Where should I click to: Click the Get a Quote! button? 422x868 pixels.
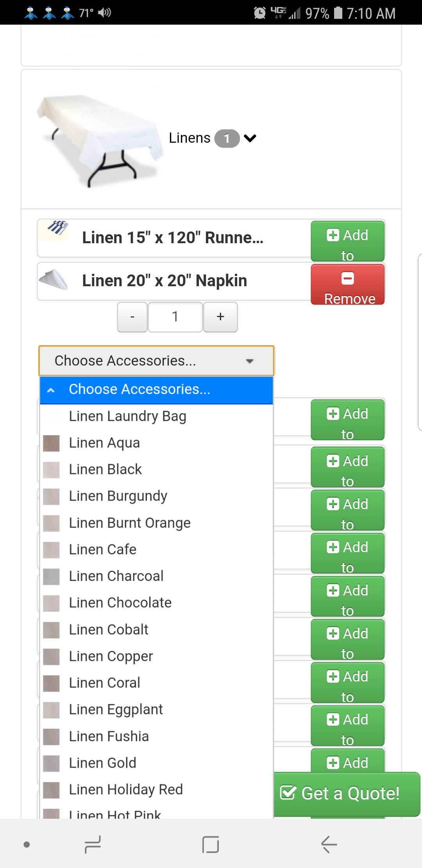click(347, 794)
